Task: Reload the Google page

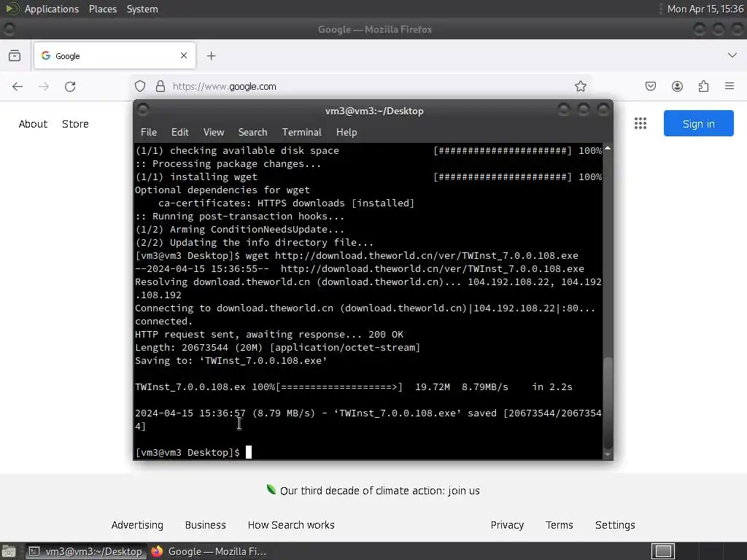Action: 70,86
